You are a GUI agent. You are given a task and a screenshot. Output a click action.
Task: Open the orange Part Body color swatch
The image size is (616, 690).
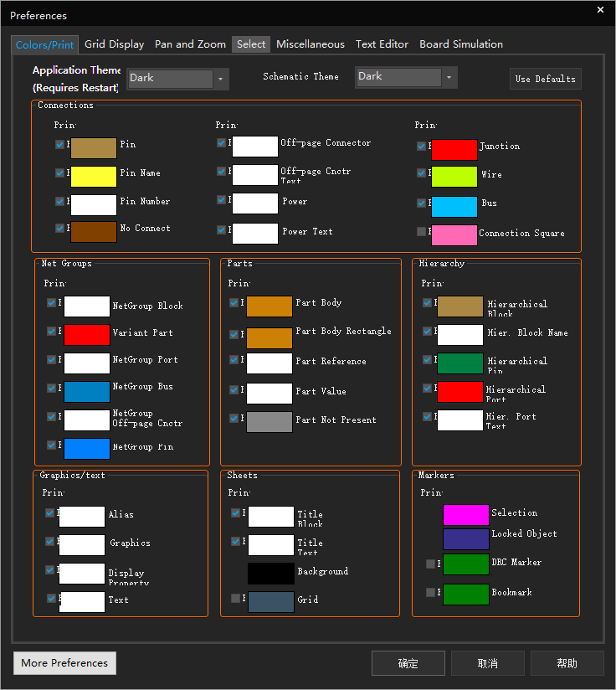[269, 306]
